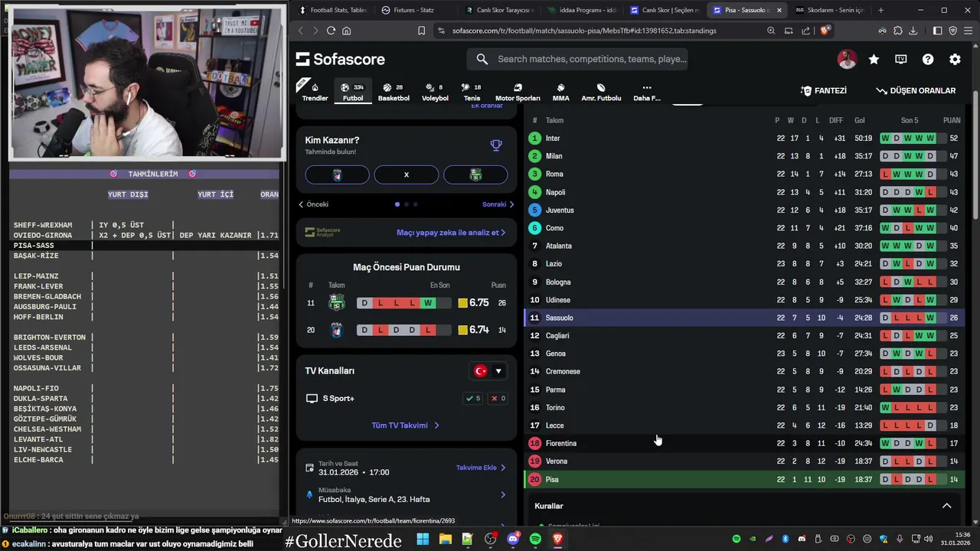Open the Müsabaka Serie A row arrow
This screenshot has width=980, height=551.
point(502,495)
